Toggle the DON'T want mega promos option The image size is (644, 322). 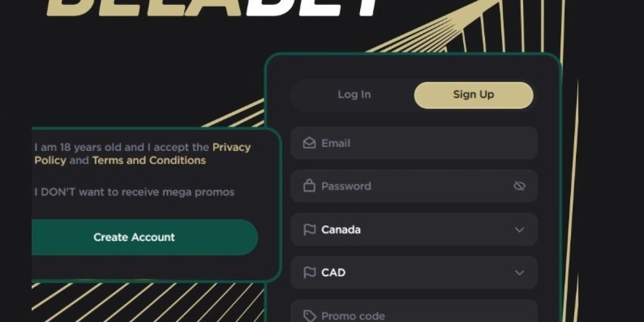(x=134, y=192)
